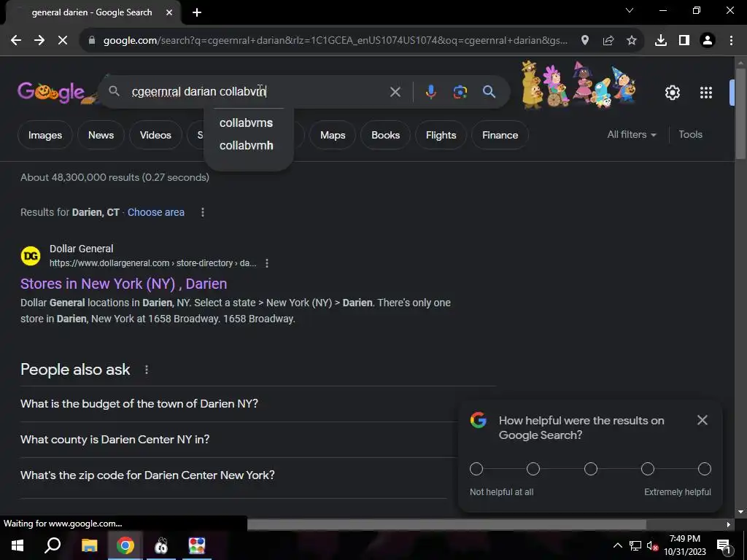Click inside the Google search input field
The height and width of the screenshot is (560, 747).
[x=258, y=91]
